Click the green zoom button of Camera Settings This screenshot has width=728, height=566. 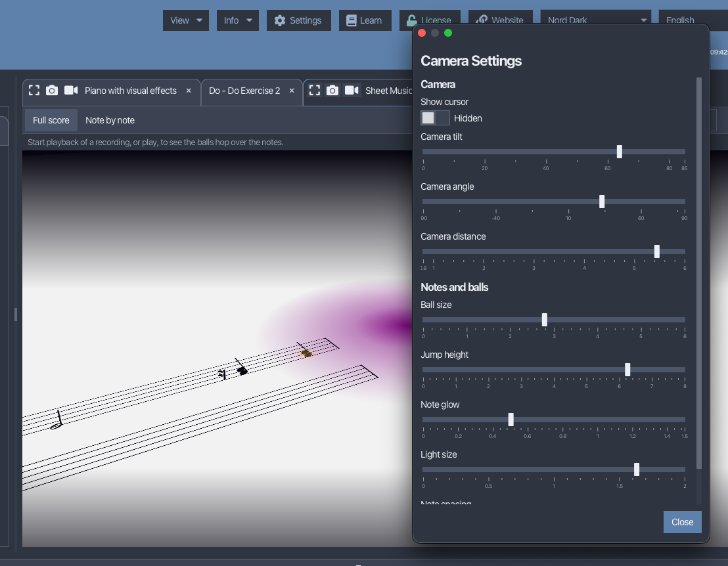tap(448, 33)
